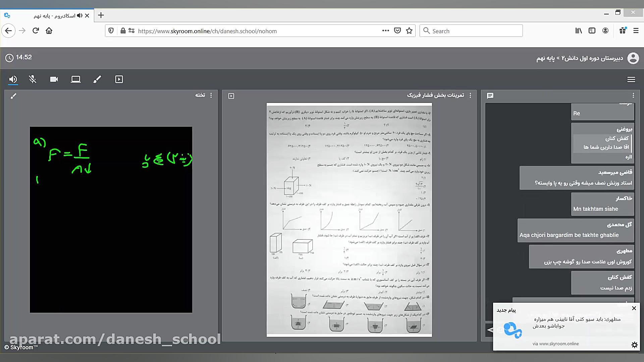Open the media player tool
Viewport: 644px width, 362px height.
pos(119,79)
